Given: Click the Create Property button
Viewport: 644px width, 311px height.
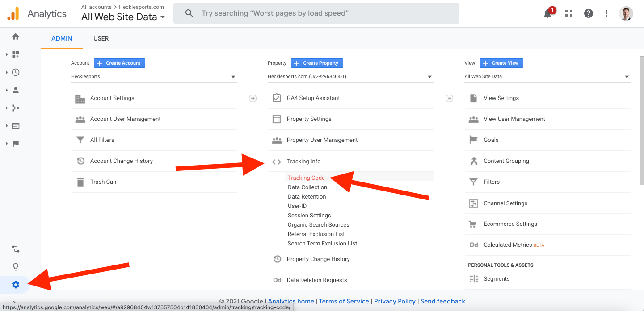Looking at the screenshot, I should click(317, 63).
